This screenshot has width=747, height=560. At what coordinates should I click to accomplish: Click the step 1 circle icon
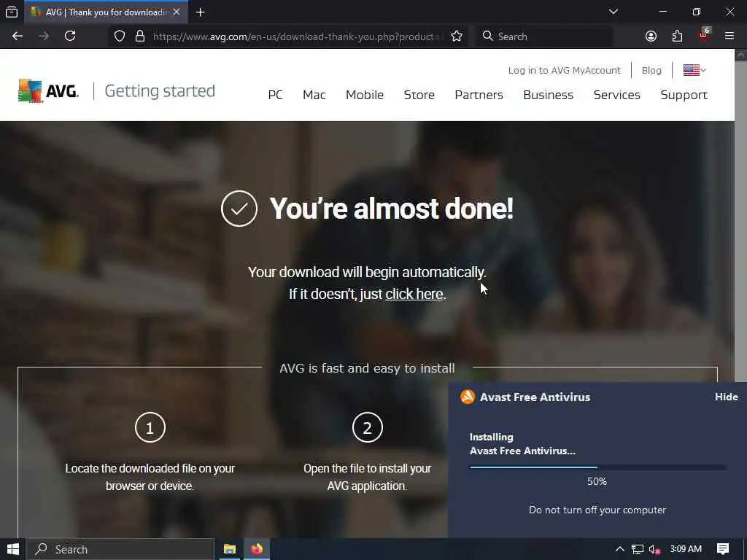point(150,427)
